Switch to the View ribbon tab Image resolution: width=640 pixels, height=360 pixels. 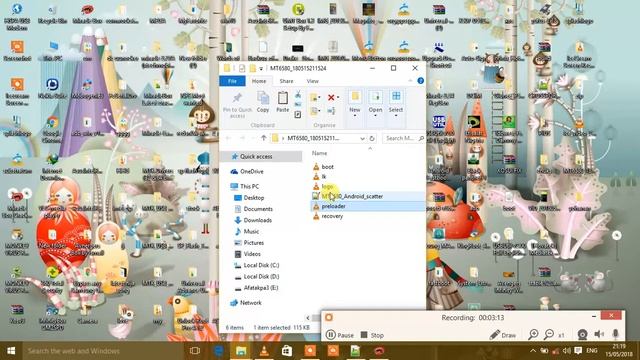point(313,81)
